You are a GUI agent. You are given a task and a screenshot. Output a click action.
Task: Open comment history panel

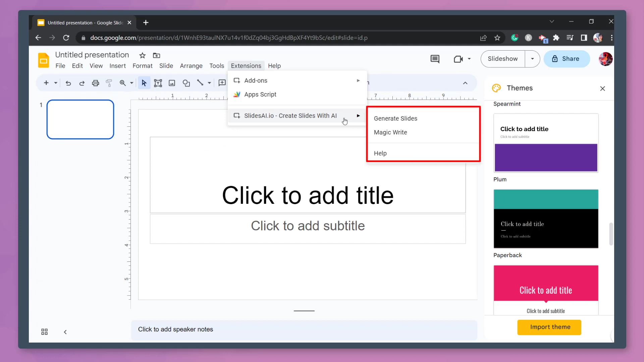click(435, 59)
